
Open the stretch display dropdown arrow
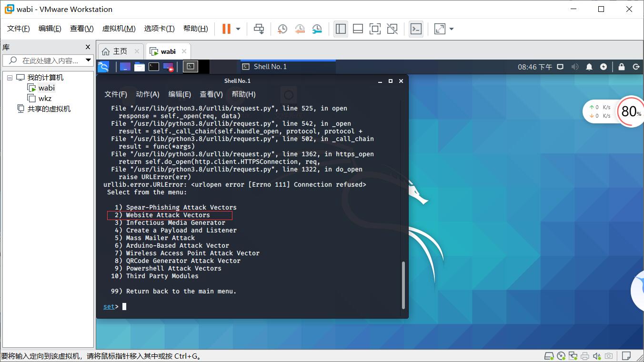pyautogui.click(x=452, y=29)
